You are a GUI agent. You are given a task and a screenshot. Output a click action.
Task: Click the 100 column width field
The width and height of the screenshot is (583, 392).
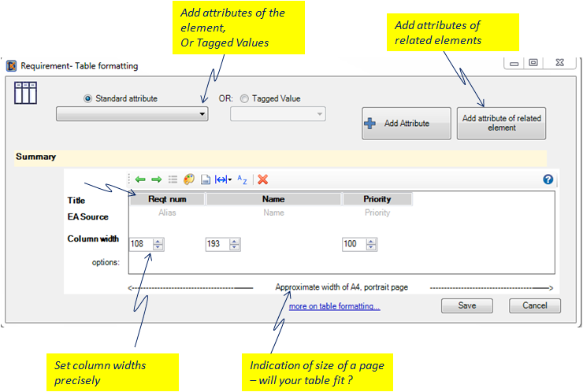pyautogui.click(x=354, y=244)
